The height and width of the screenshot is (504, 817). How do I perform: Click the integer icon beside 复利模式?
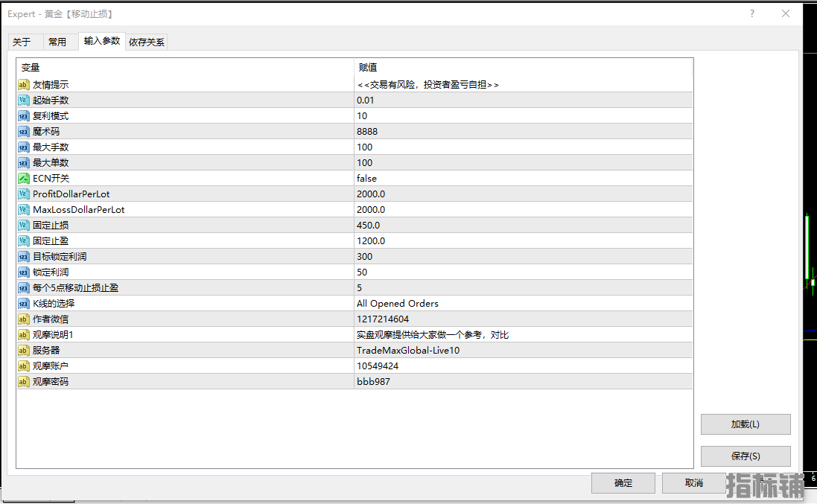coord(23,115)
